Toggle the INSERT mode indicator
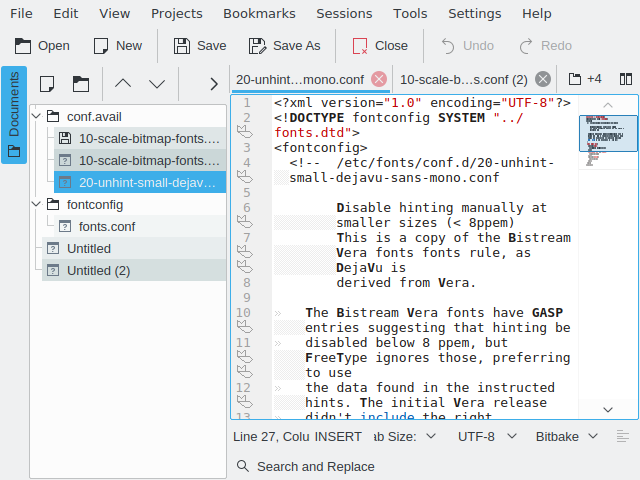The width and height of the screenshot is (640, 480). (x=338, y=437)
